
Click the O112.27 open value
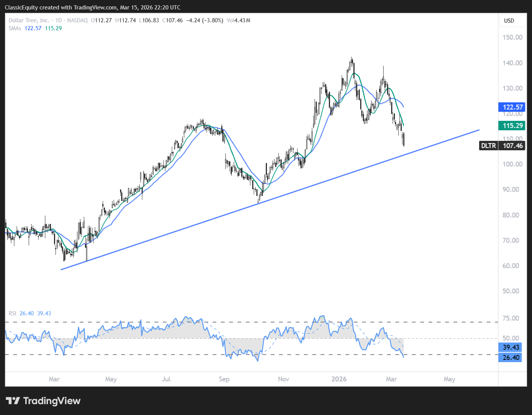tap(102, 20)
